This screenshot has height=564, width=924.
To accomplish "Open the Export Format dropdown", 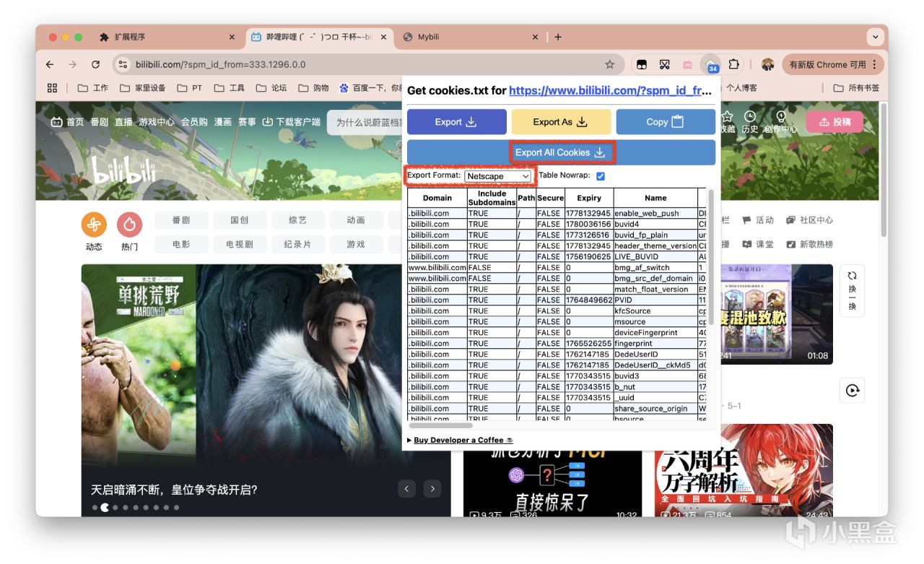I will click(x=500, y=175).
